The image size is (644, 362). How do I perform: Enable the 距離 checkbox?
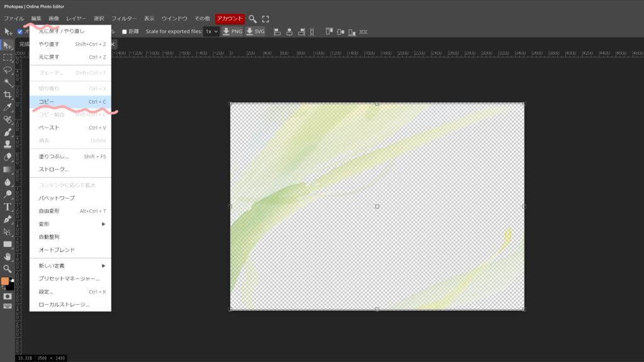(x=125, y=31)
